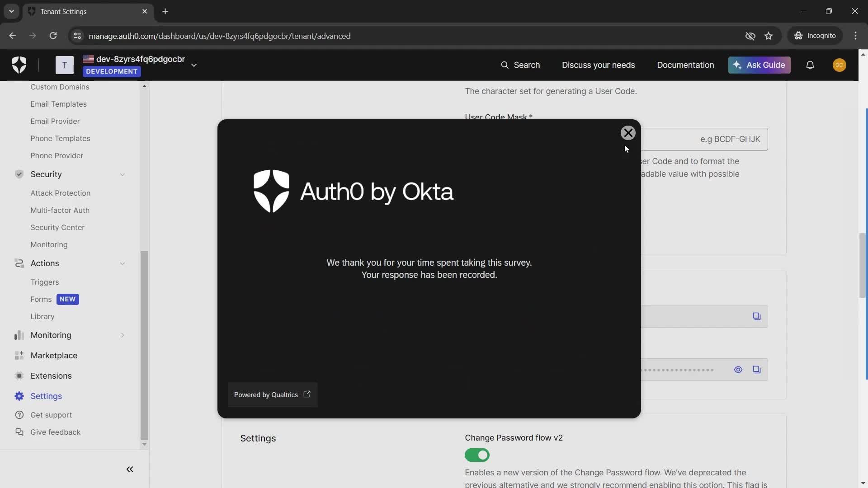Open the notifications bell
The width and height of the screenshot is (868, 488).
click(810, 65)
